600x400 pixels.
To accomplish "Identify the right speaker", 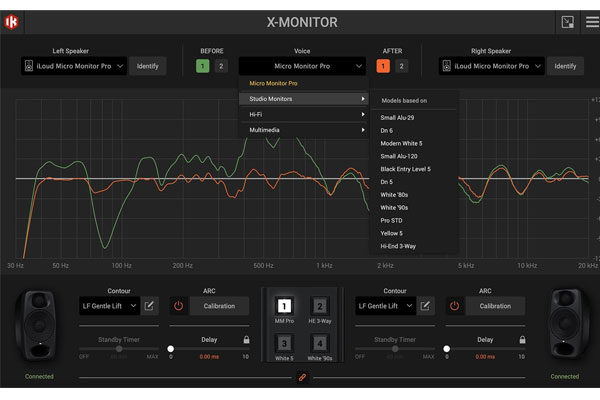I will 565,66.
